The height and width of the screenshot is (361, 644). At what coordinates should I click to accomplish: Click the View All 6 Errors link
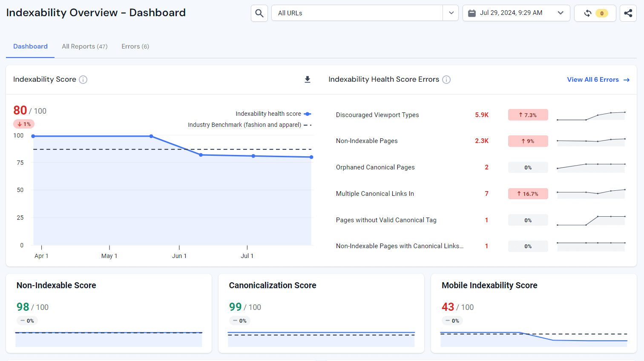tap(593, 79)
